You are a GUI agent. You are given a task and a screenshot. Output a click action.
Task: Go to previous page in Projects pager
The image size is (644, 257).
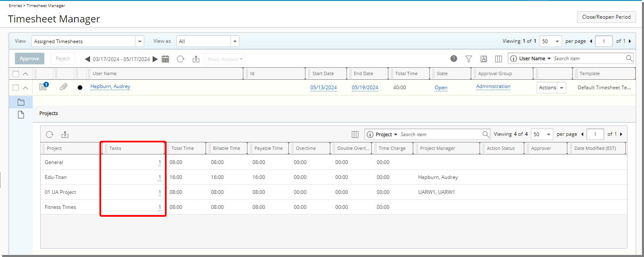(x=582, y=134)
